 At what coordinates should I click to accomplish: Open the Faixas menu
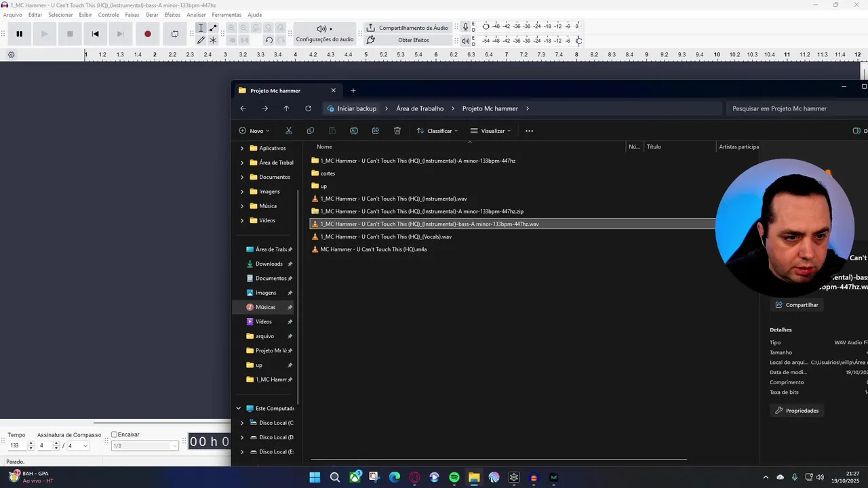(x=132, y=15)
